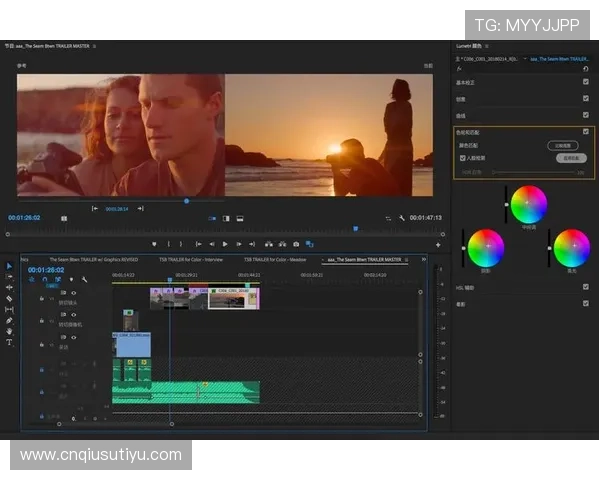600x480 pixels.
Task: Select the Razor tool in toolbar
Action: pos(9,298)
